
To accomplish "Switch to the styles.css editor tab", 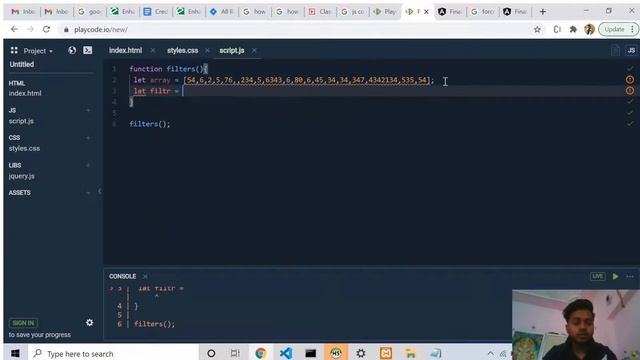I will (182, 51).
